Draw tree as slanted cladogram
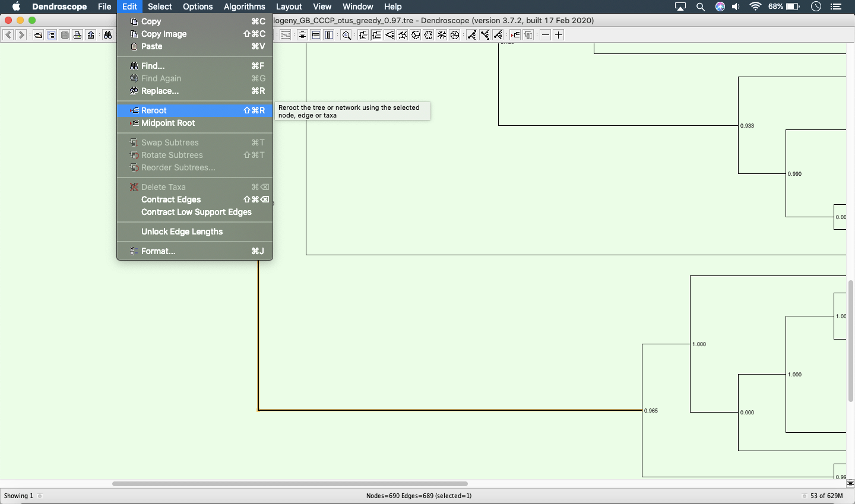Screen dimensions: 855x504 389,35
